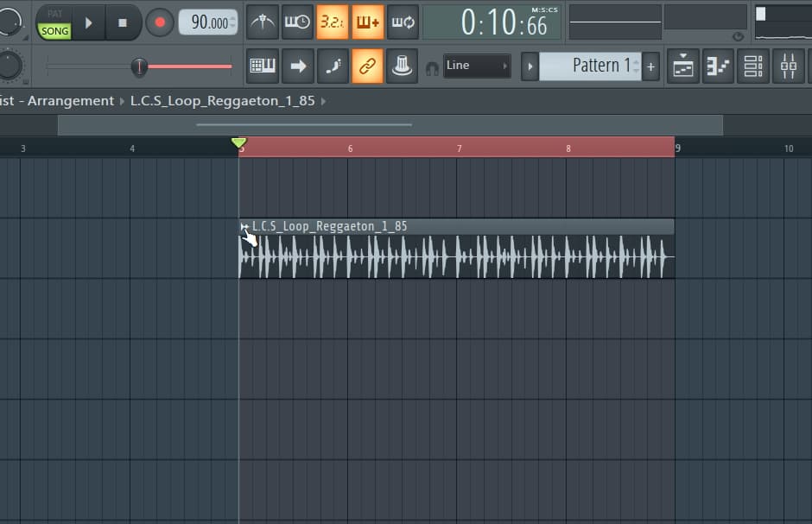Enable typing keyboard to piano icon

263,66
